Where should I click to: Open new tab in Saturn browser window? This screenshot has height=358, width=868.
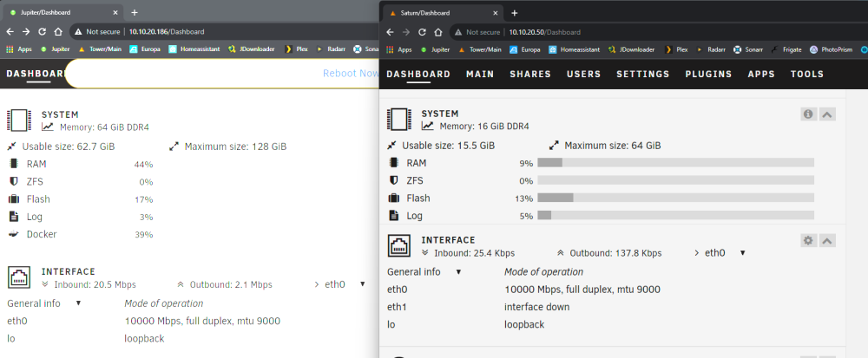tap(514, 13)
